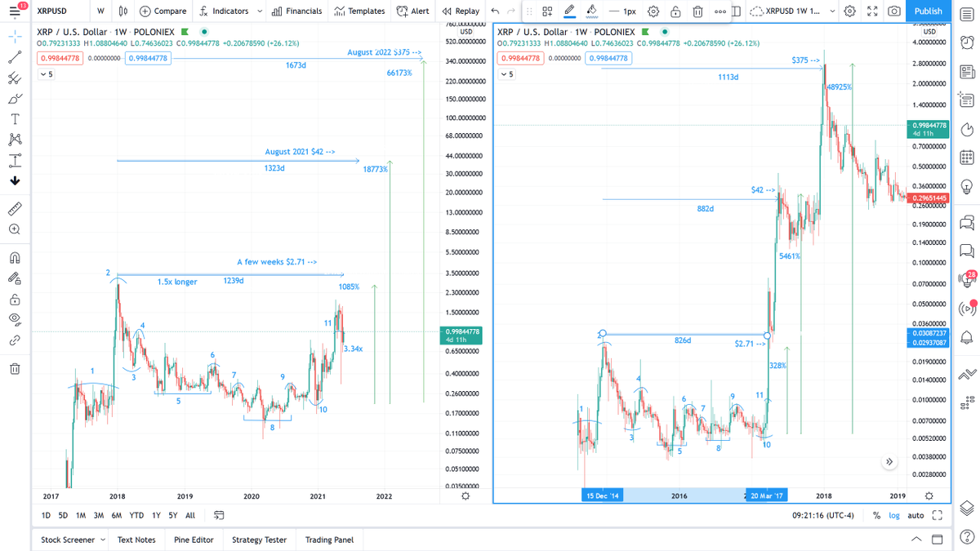Viewport: 980px width, 551px height.
Task: Select the 1D date range
Action: pyautogui.click(x=46, y=515)
